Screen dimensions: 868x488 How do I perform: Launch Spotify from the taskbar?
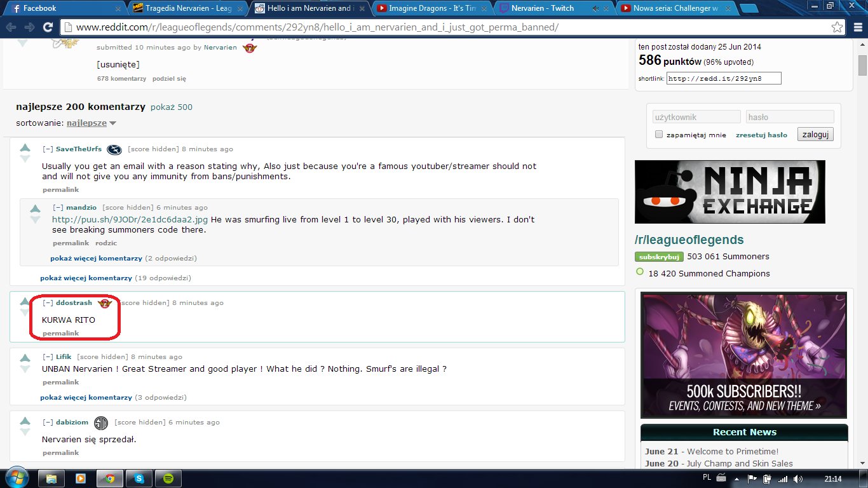(168, 478)
